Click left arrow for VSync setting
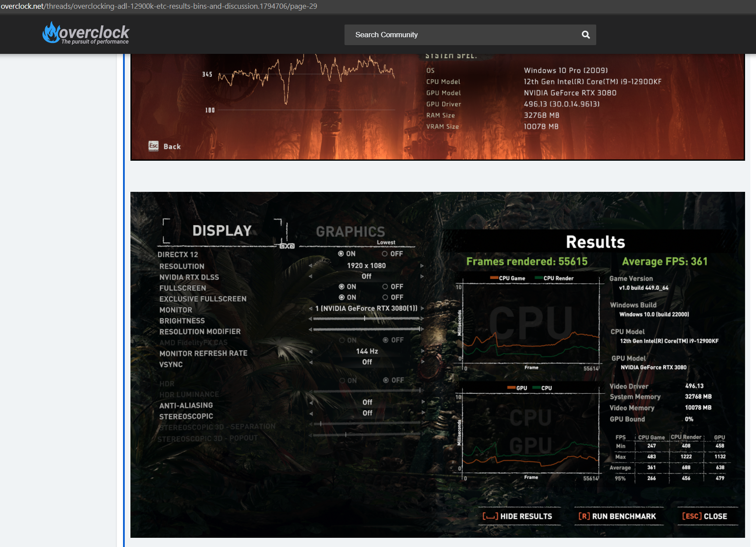 pos(311,362)
